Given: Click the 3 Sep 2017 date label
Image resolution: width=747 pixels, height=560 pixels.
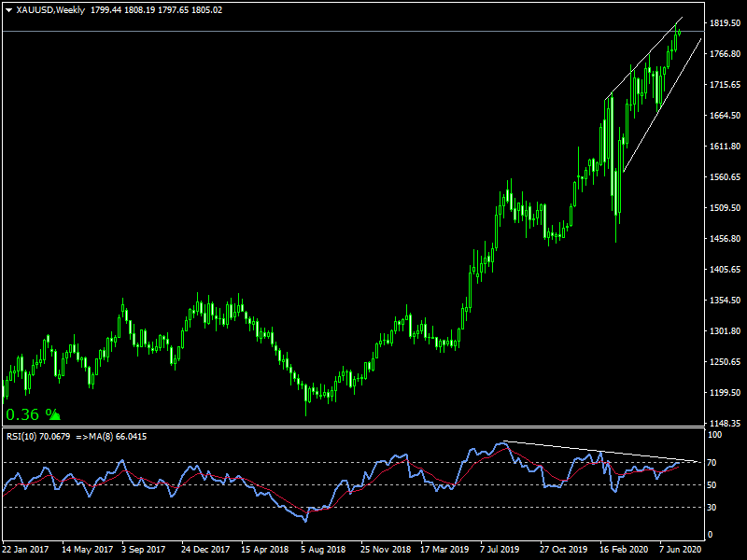Looking at the screenshot, I should point(144,550).
